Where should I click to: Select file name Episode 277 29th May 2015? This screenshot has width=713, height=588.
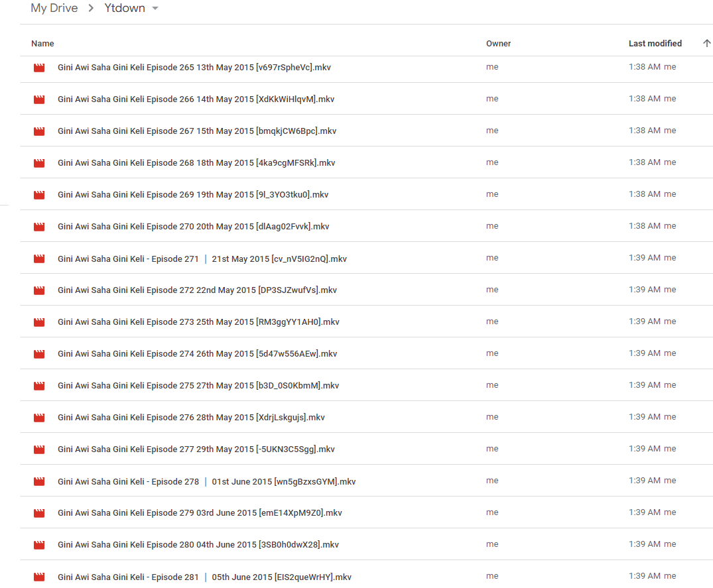[196, 449]
